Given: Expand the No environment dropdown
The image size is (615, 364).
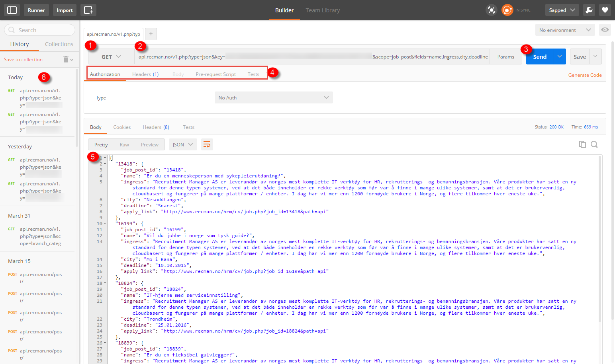Looking at the screenshot, I should (564, 30).
